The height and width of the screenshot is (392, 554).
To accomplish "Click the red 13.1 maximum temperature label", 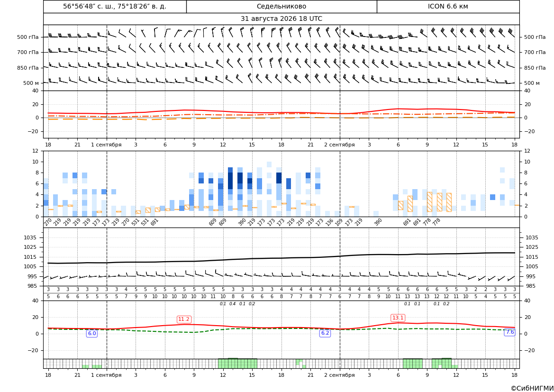I will [398, 318].
